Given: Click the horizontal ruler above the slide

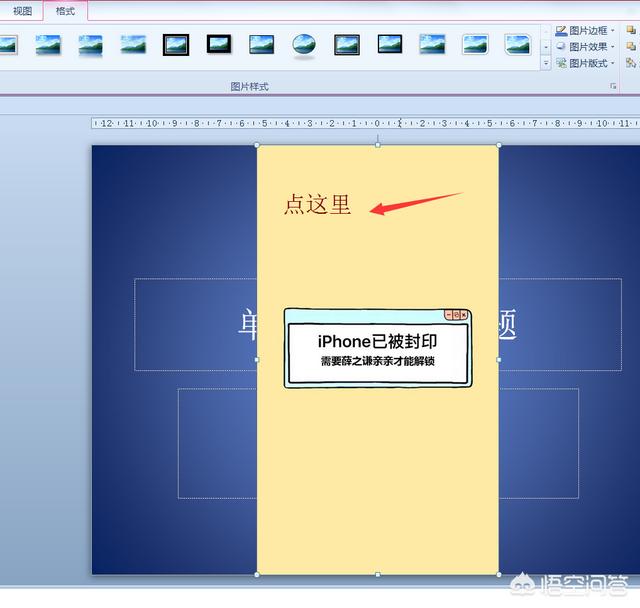Looking at the screenshot, I should tap(365, 123).
